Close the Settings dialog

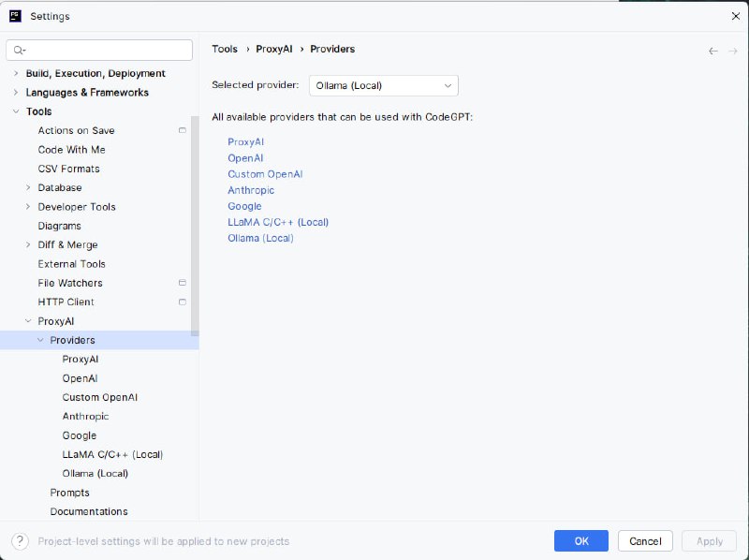tap(736, 16)
